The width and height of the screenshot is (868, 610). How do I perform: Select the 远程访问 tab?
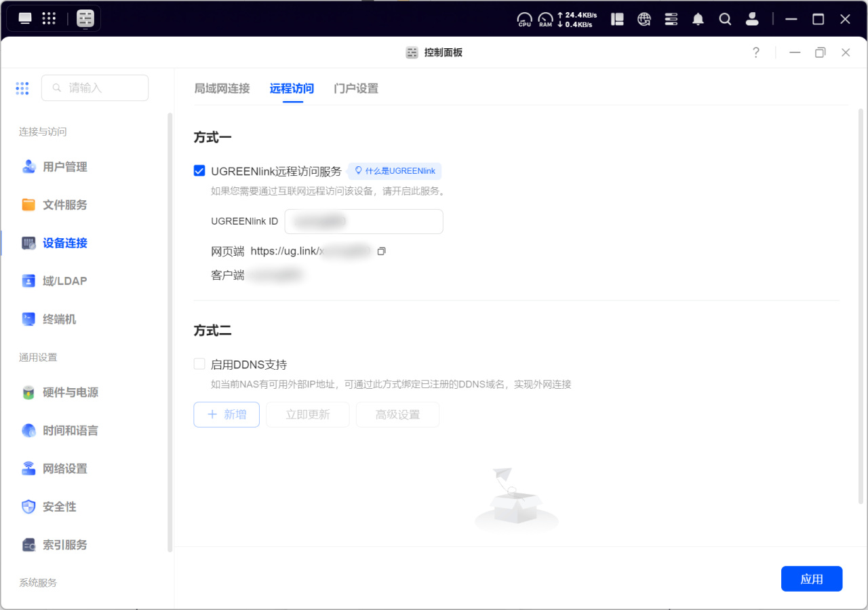(x=292, y=88)
